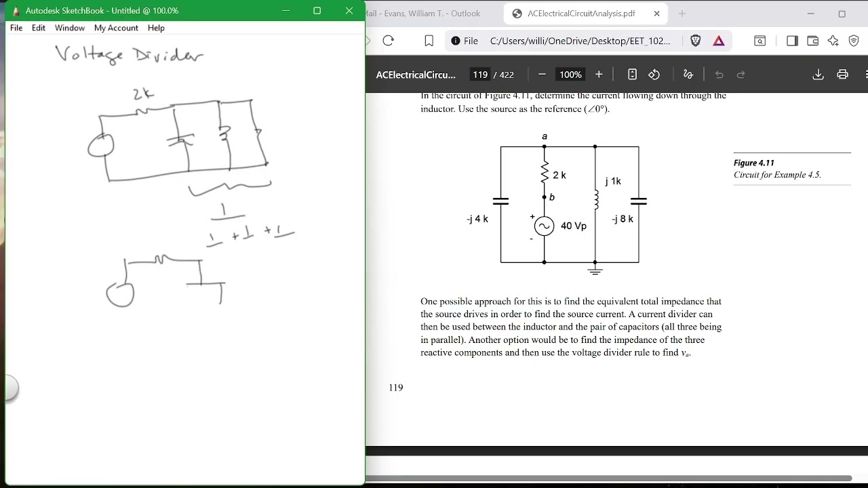Close the ACElectricalCircuitAnalysis.pdf tab
This screenshot has width=868, height=488.
(x=656, y=14)
